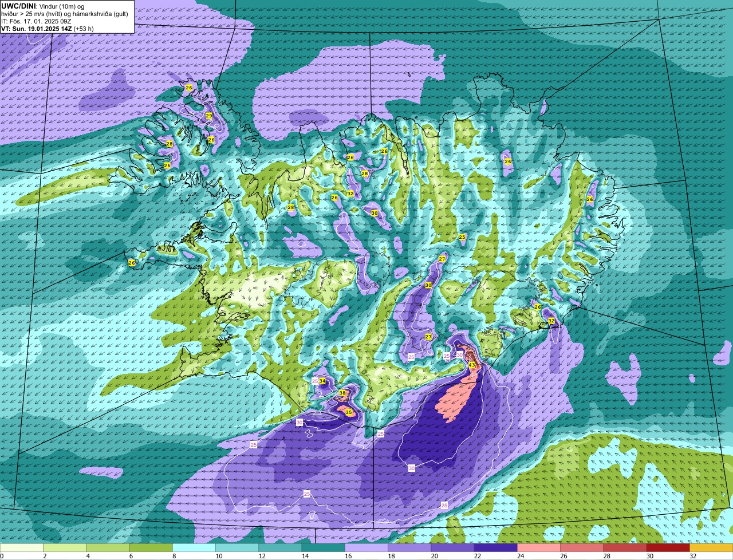This screenshot has width=733, height=560.
Task: Click the yellow 38 max gust label
Action: point(342,393)
